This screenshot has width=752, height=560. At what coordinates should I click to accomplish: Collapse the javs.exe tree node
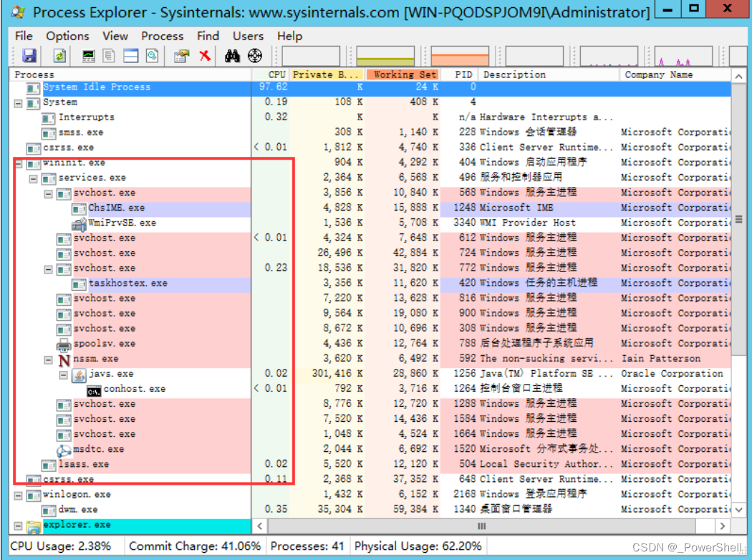coord(63,375)
